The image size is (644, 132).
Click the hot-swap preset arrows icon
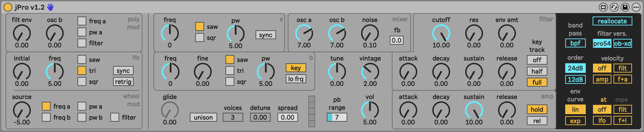tap(614, 7)
